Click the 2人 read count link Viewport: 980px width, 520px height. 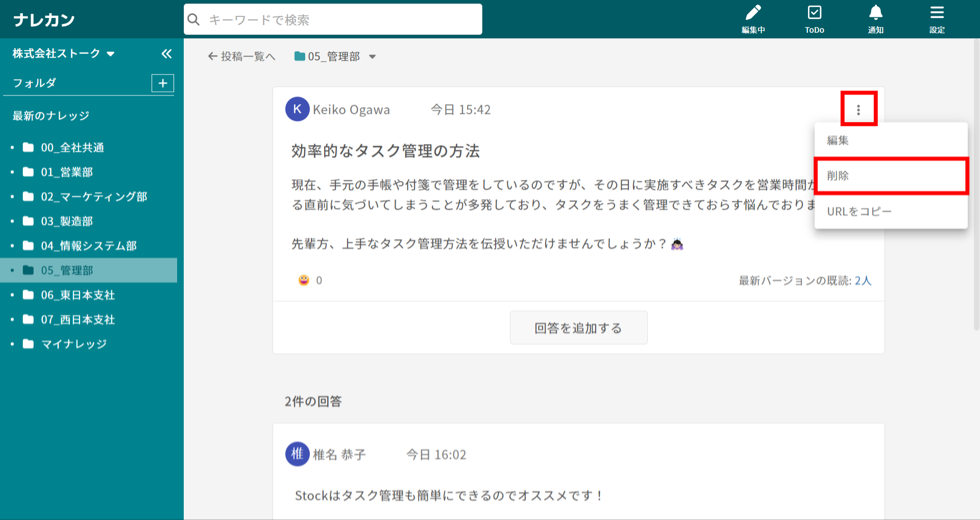[863, 280]
